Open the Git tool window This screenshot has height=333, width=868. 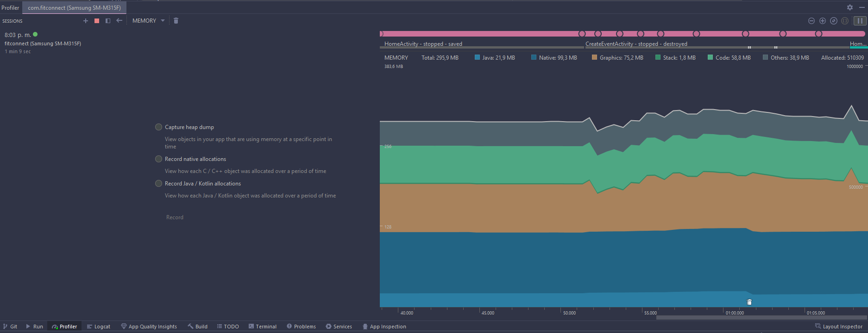[10, 327]
